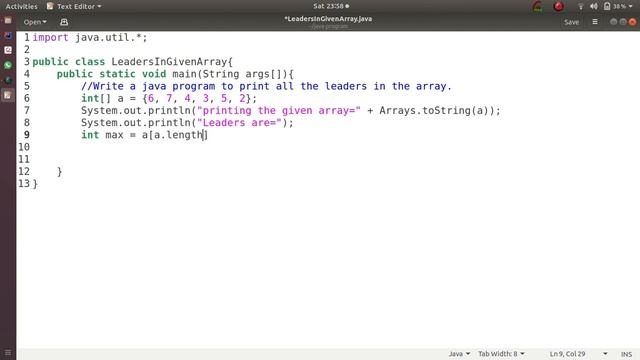The image size is (640, 360).
Task: Open WhatsApp from the dock
Action: coord(8,65)
